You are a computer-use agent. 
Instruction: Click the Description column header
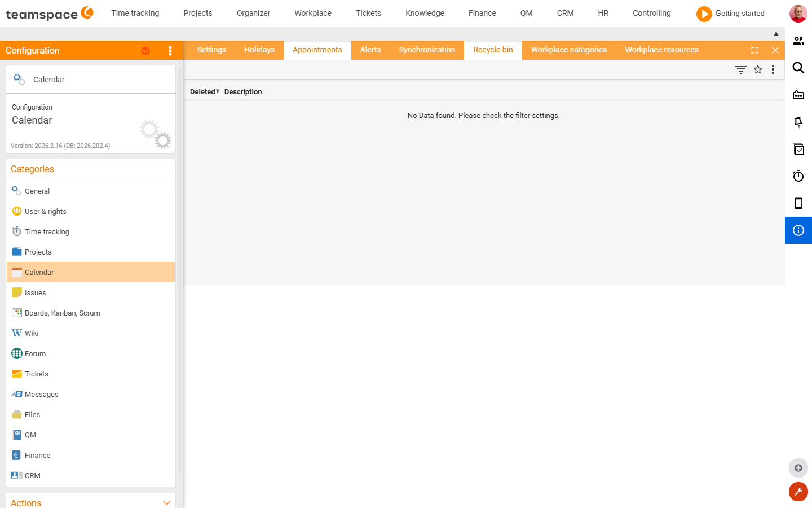[x=243, y=91]
